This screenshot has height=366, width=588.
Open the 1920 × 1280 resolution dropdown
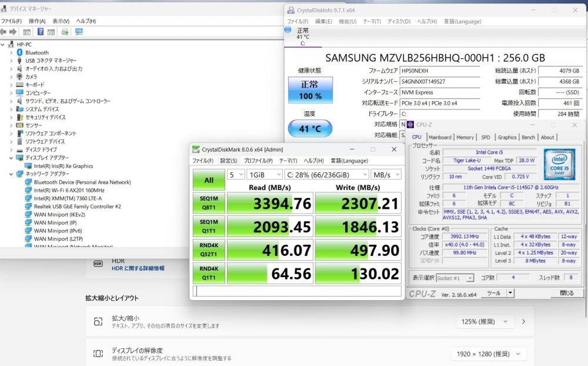pos(487,354)
